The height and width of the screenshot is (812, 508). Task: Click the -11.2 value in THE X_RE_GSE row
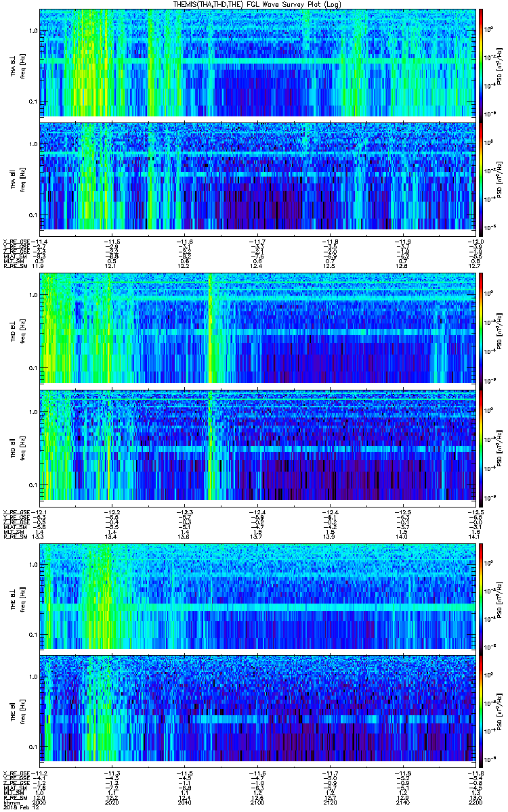(40, 773)
